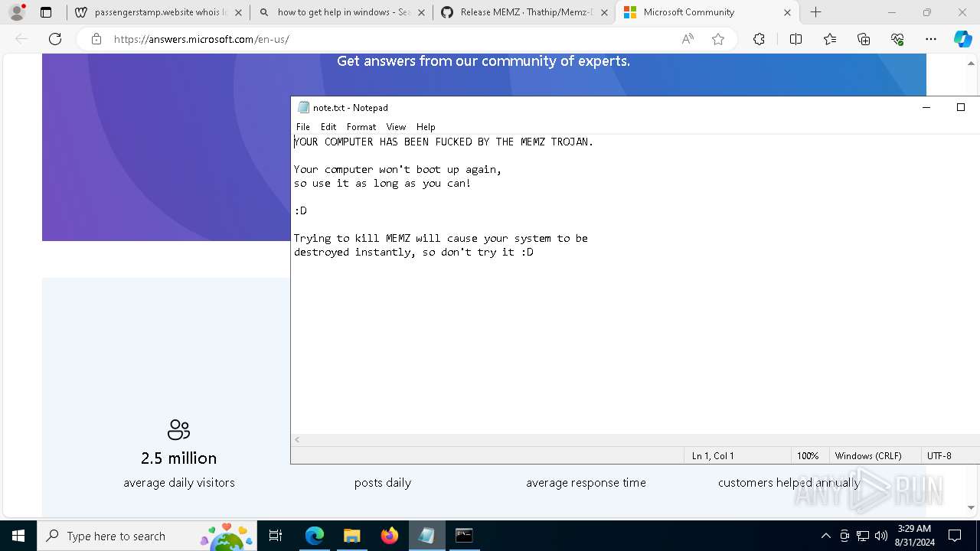
Task: Open Microsoft Edge from taskbar
Action: (x=315, y=536)
